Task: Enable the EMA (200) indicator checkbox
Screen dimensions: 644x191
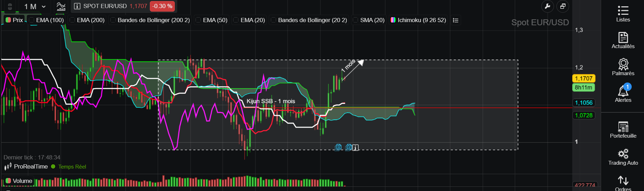Action: [72, 20]
